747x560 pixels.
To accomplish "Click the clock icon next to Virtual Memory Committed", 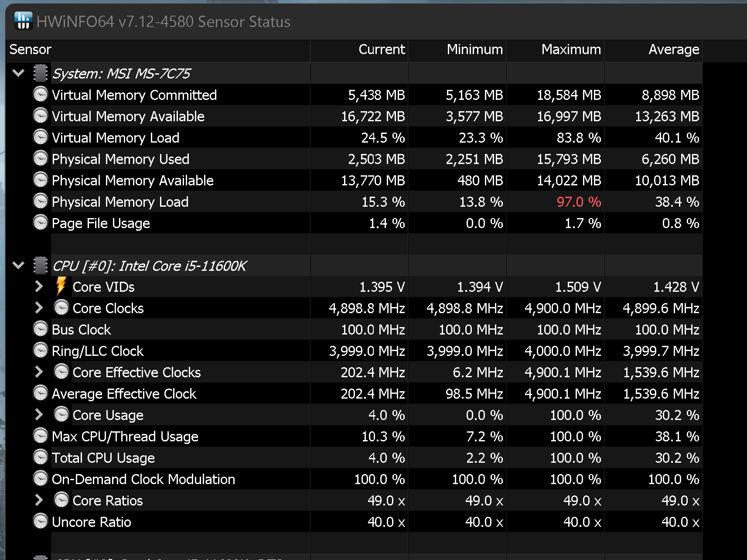I will (x=41, y=95).
